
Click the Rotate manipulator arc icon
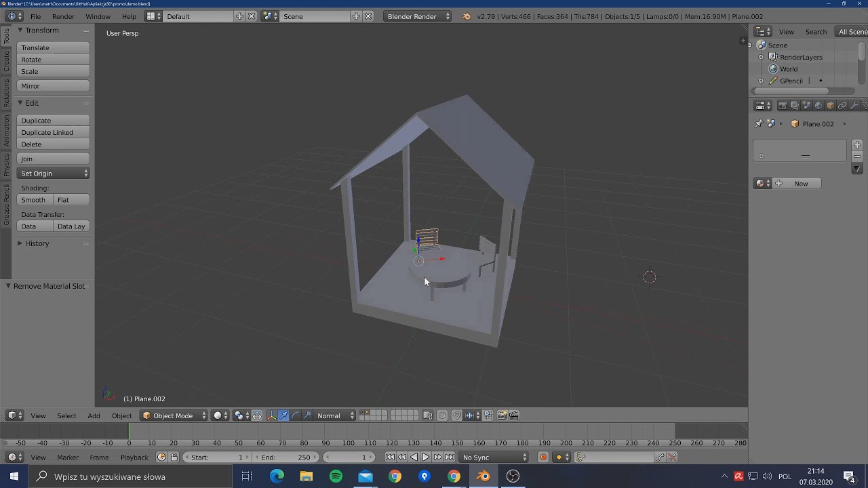tap(295, 415)
